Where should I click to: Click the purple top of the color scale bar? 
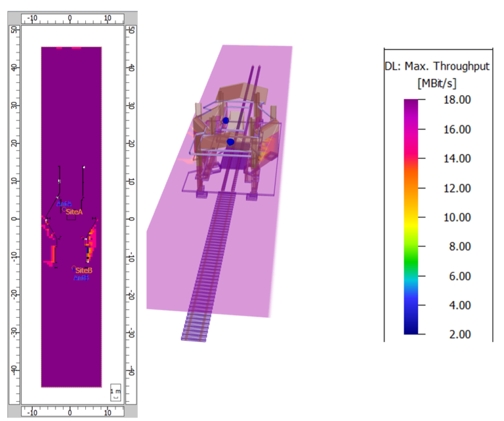coord(411,104)
